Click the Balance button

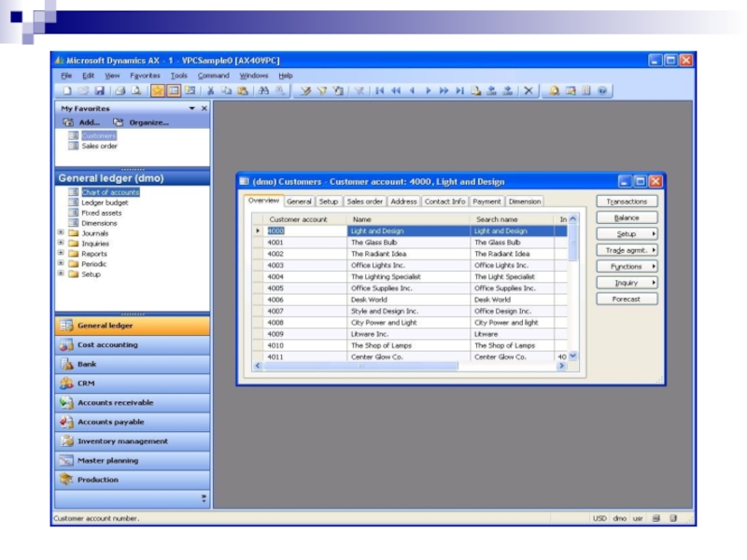(x=627, y=217)
